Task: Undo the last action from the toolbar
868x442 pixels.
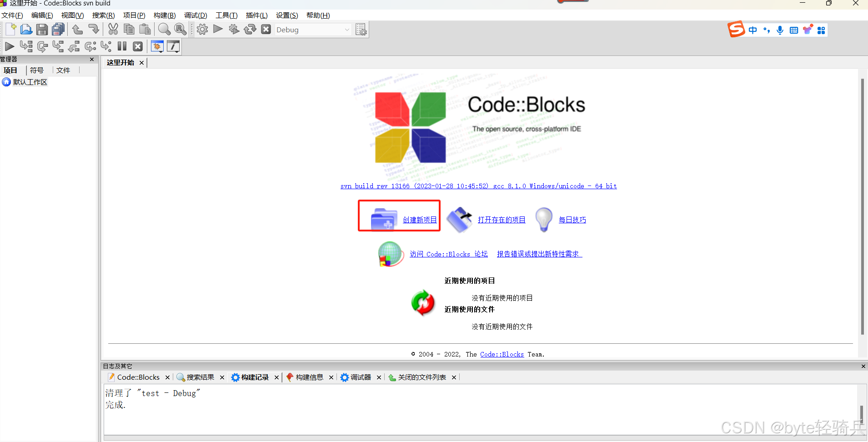Action: pyautogui.click(x=78, y=30)
